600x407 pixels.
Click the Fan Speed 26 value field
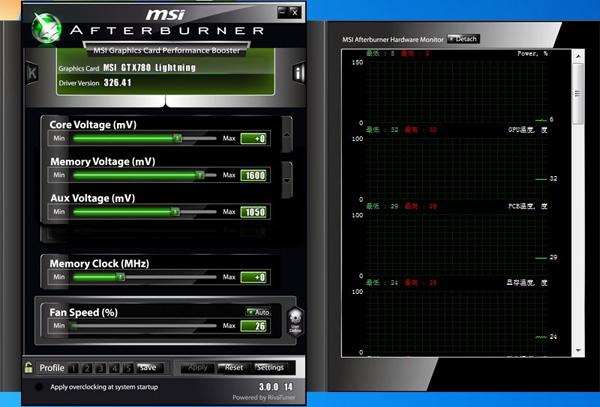(x=254, y=326)
